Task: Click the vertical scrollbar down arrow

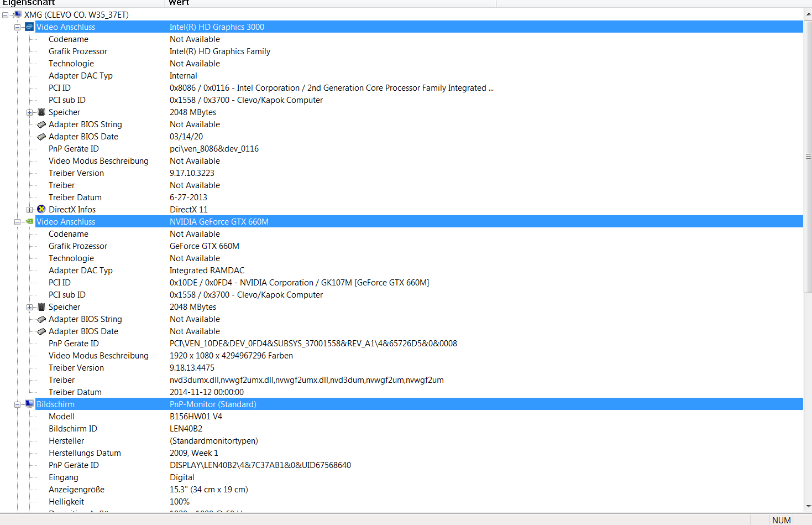Action: point(808,506)
